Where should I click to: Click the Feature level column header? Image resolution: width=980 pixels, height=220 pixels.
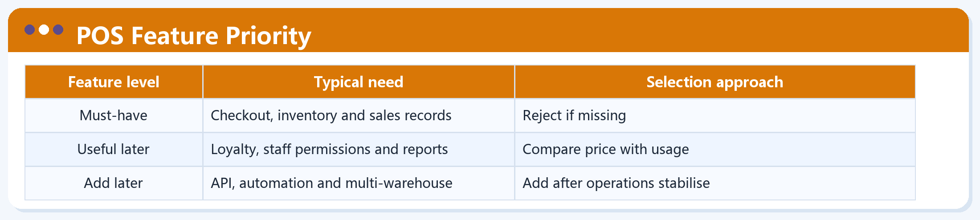pyautogui.click(x=114, y=82)
